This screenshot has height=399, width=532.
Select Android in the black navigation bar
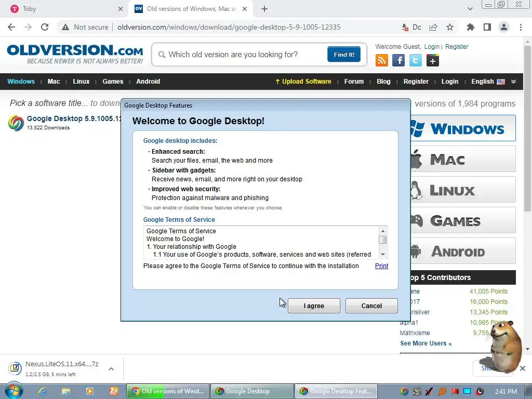tap(148, 82)
